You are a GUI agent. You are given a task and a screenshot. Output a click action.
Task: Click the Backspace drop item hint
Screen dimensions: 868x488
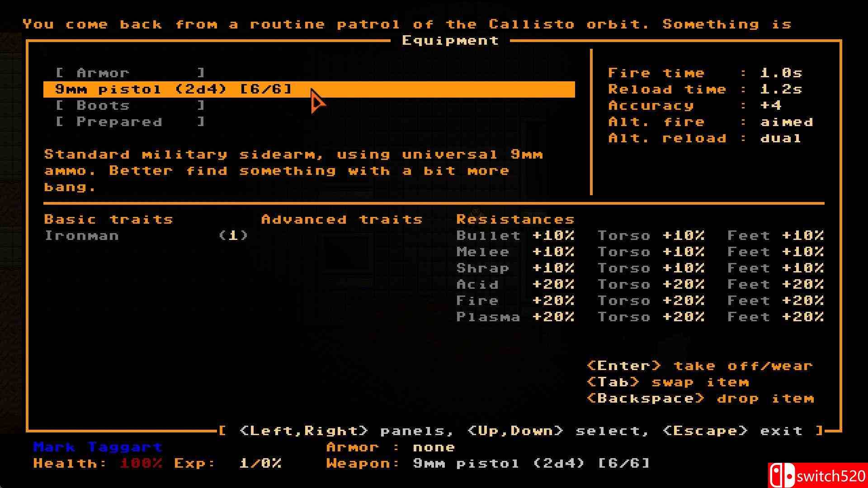[700, 398]
